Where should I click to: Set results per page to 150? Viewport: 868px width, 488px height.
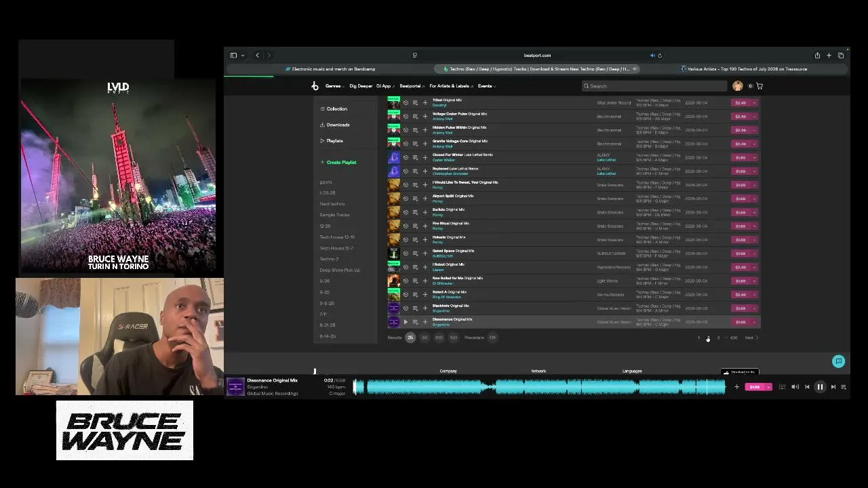point(453,338)
